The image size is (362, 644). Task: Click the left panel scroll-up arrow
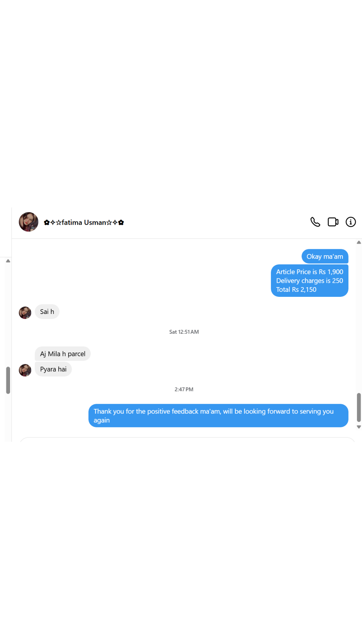click(8, 261)
